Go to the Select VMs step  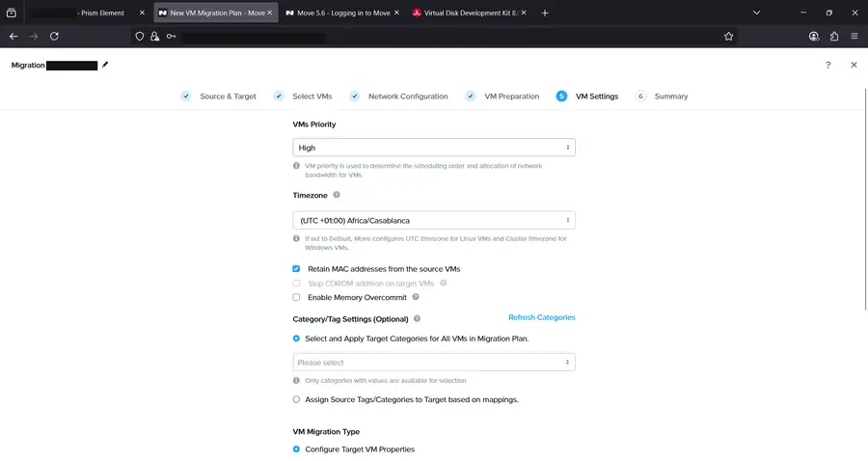pyautogui.click(x=312, y=96)
